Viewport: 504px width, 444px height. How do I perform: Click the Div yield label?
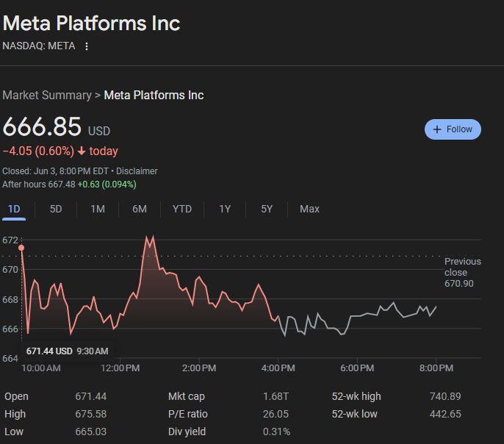[x=186, y=432]
